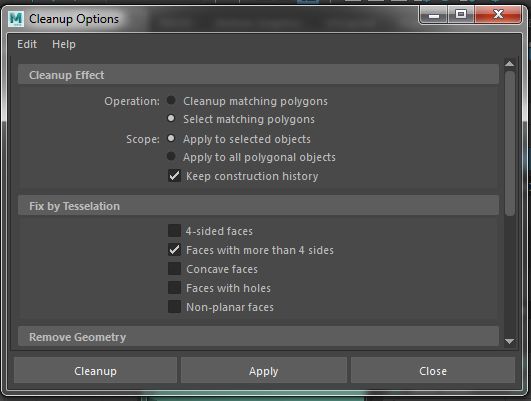
Task: Click the scrollbar up arrow
Action: click(509, 64)
